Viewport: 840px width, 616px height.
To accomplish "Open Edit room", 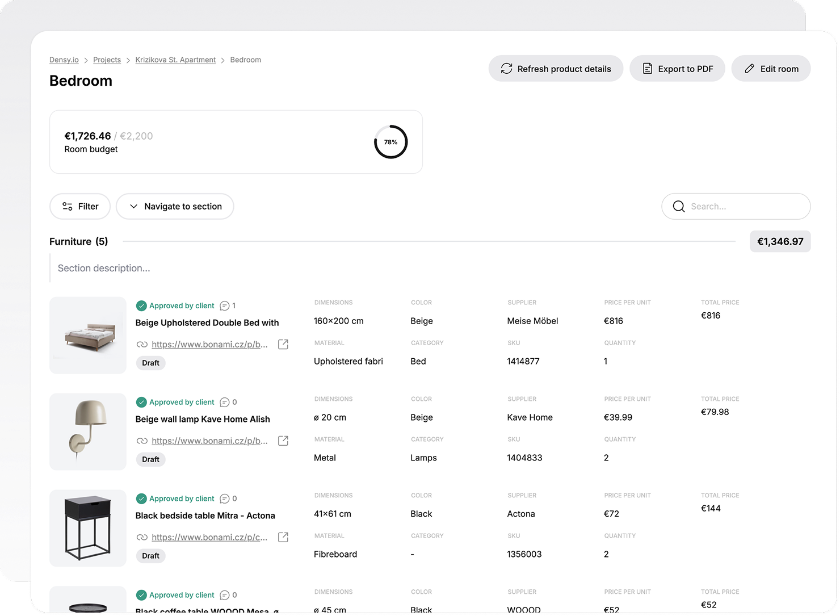I will pos(771,69).
